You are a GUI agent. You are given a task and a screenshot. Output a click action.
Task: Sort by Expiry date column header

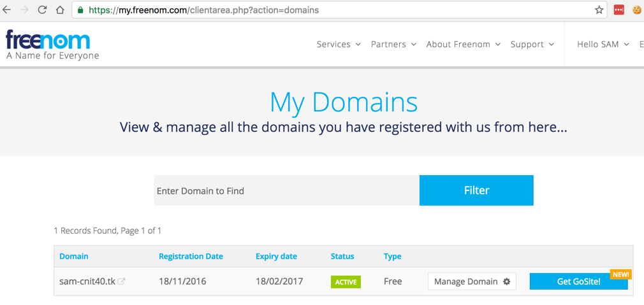(276, 257)
